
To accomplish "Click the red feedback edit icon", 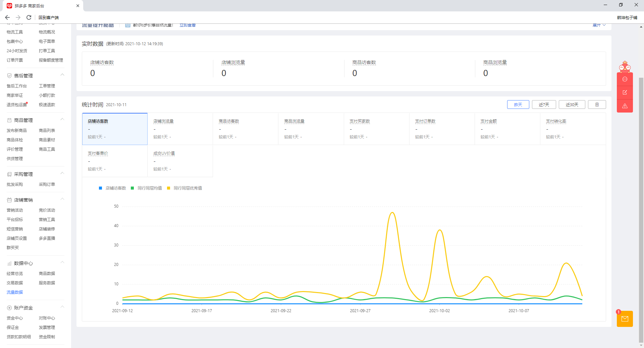I will tap(625, 92).
